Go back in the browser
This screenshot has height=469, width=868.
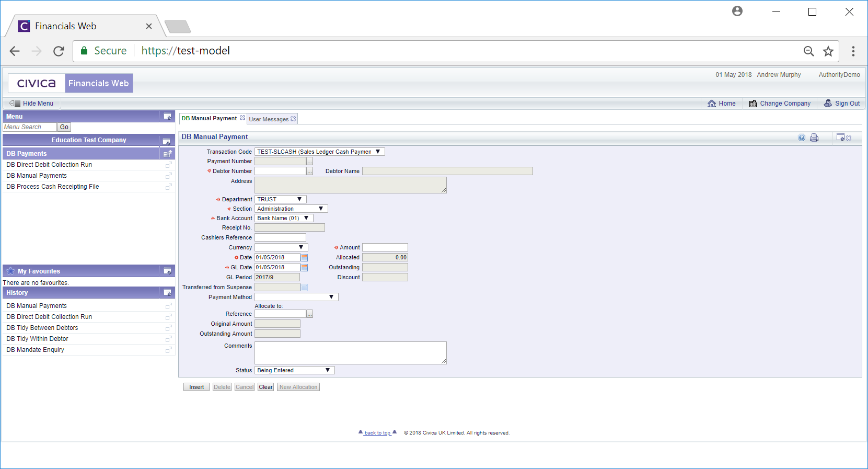click(15, 51)
